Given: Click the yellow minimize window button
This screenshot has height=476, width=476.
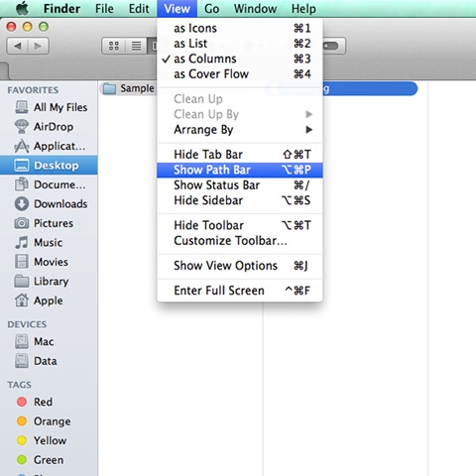Looking at the screenshot, I should pyautogui.click(x=28, y=27).
